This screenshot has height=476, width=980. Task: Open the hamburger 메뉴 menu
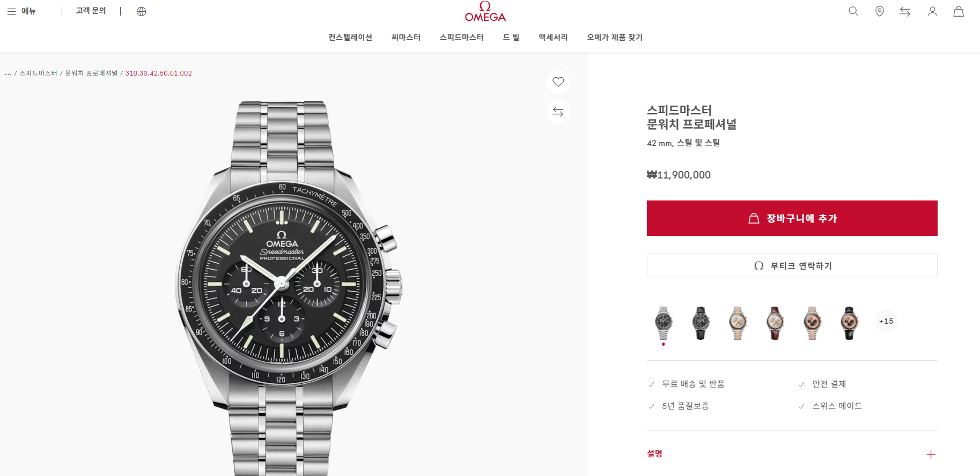[21, 11]
